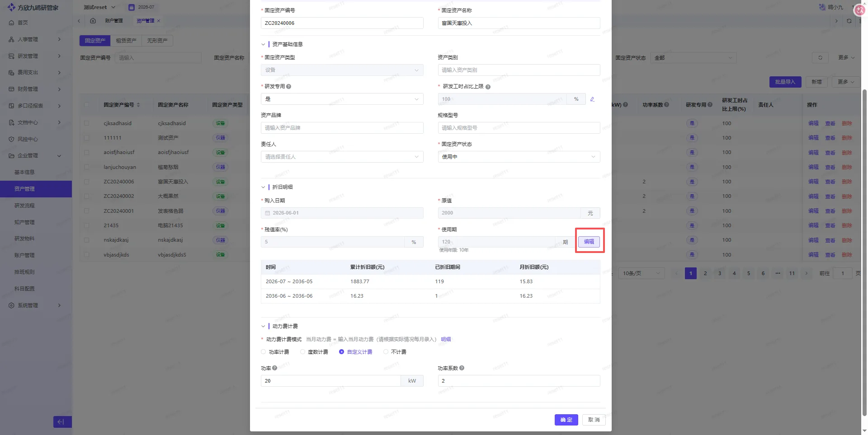Tick the checkbox for row cjksadhasid

click(x=86, y=123)
